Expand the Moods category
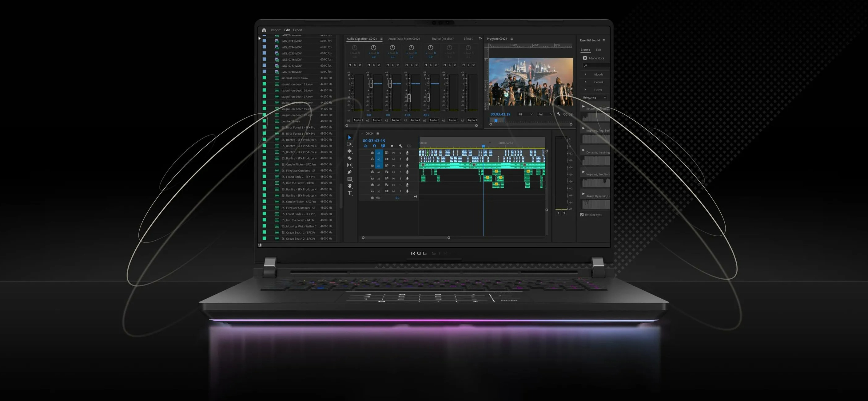The image size is (868, 401). 585,74
